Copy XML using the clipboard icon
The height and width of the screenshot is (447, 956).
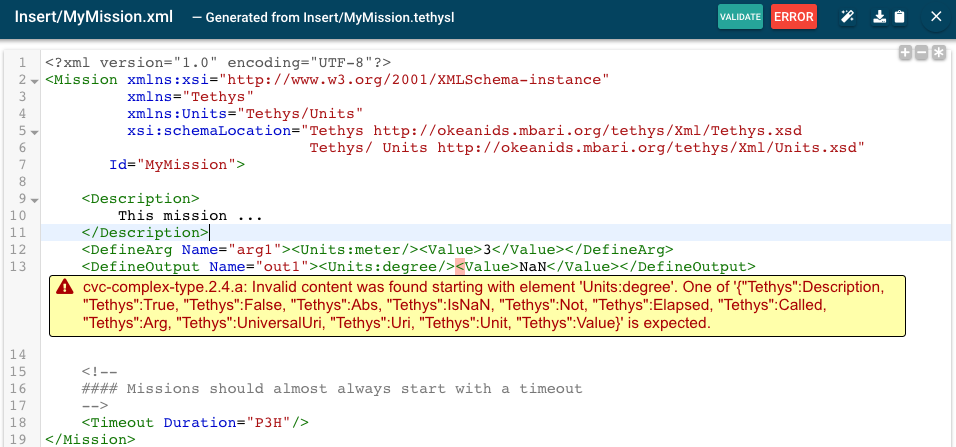(x=899, y=17)
